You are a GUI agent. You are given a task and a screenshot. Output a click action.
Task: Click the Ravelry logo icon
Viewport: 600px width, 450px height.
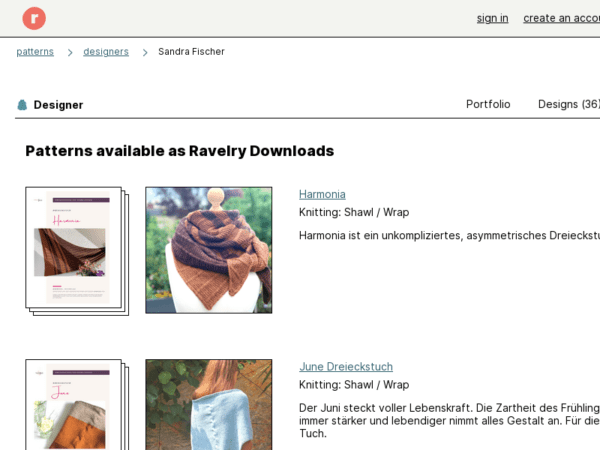point(34,18)
